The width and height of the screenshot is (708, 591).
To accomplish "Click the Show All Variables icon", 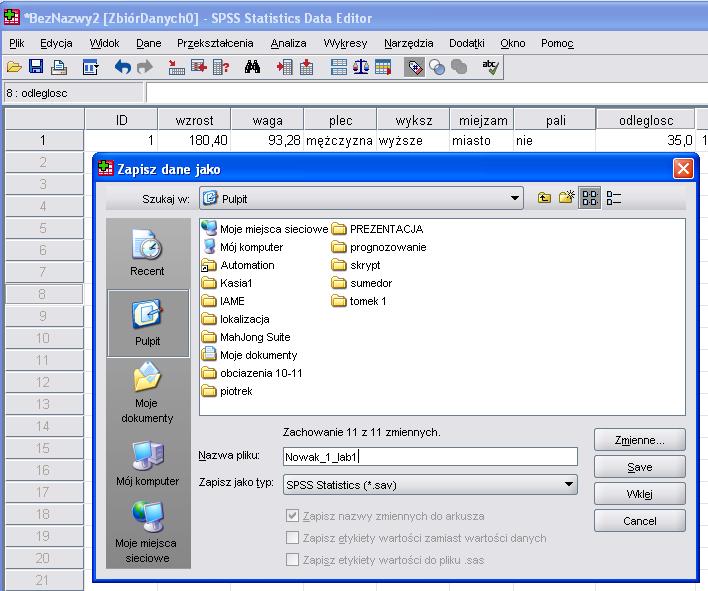I will coord(459,67).
